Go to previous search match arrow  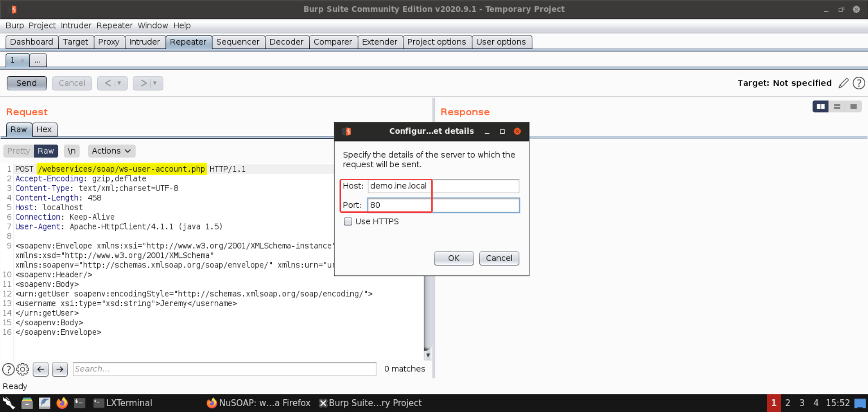tap(41, 369)
